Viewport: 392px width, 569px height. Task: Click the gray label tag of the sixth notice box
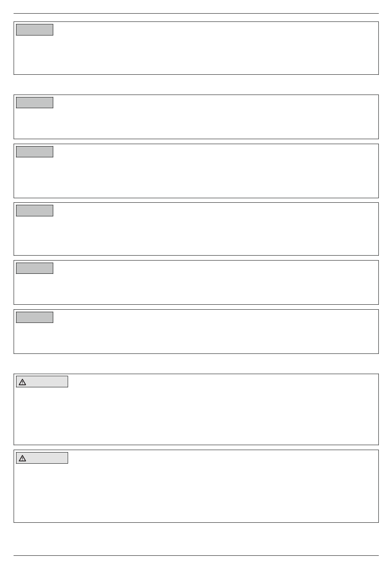click(x=35, y=317)
